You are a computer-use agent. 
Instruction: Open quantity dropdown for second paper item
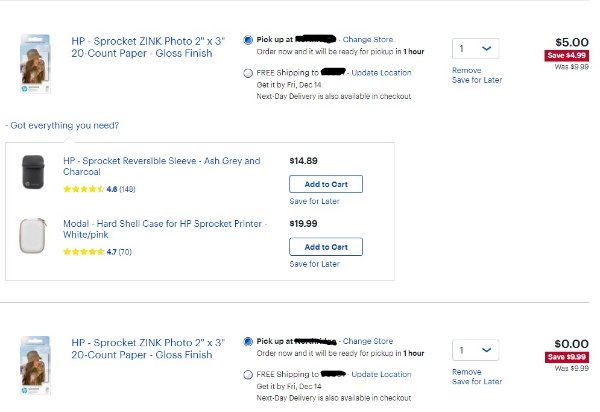[x=475, y=350]
